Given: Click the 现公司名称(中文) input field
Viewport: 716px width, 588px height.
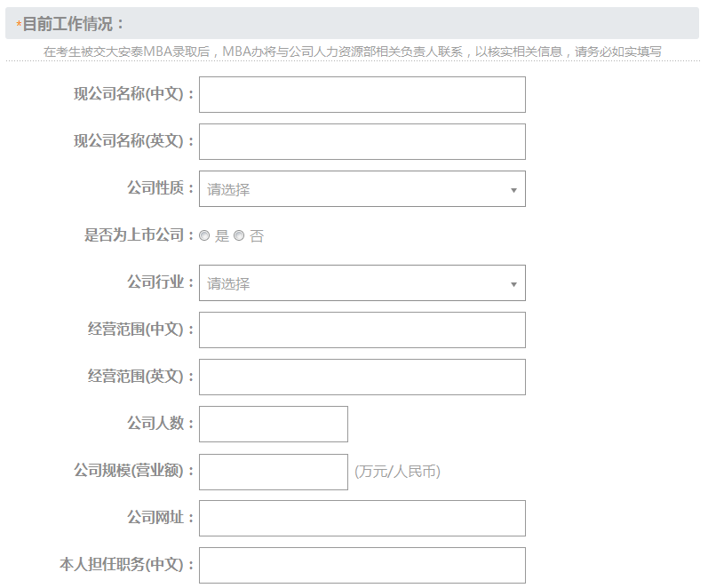Looking at the screenshot, I should [362, 94].
